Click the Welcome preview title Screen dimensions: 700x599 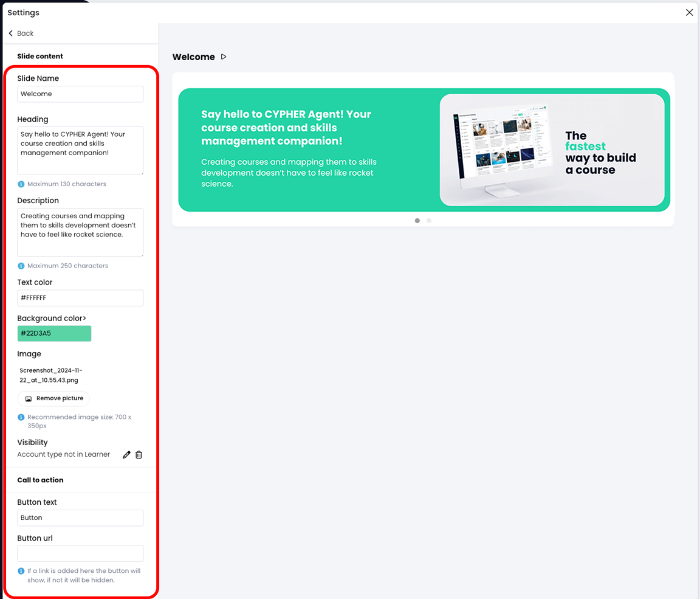(x=194, y=57)
